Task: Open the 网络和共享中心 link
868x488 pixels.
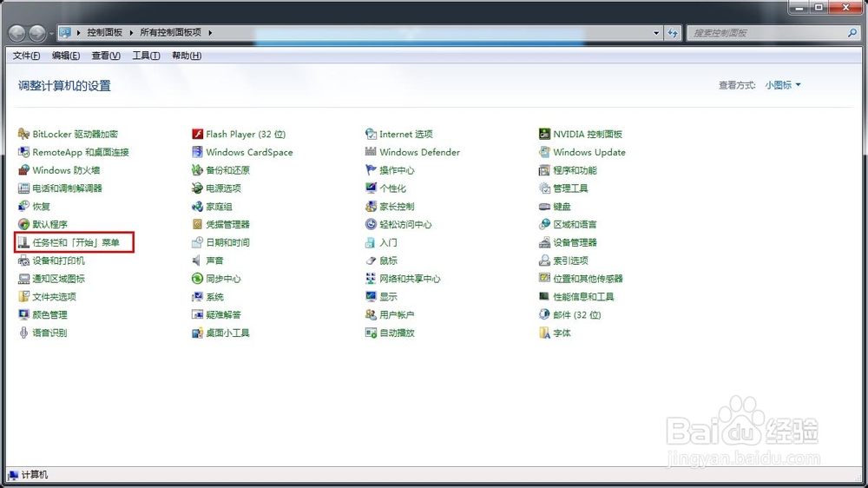Action: click(410, 279)
